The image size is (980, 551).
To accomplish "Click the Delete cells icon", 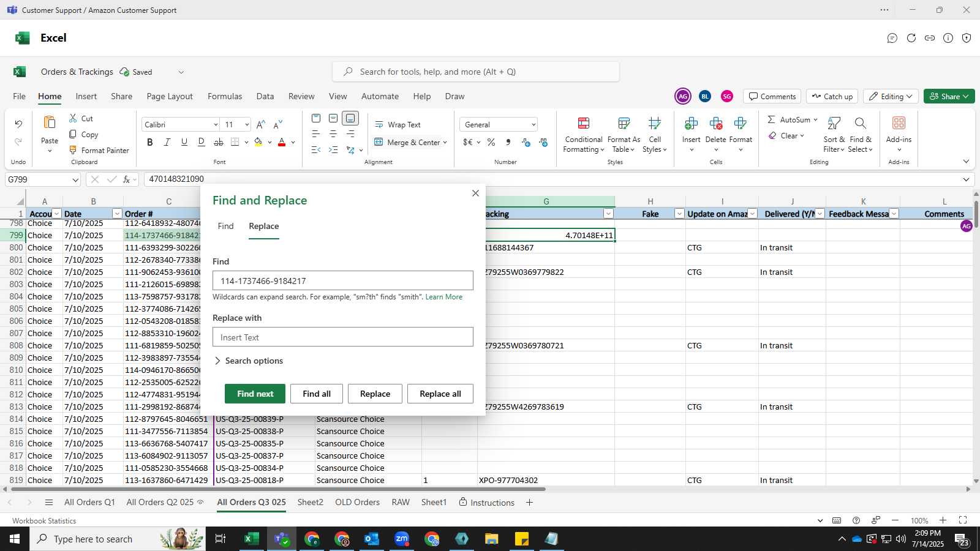I will tap(715, 124).
